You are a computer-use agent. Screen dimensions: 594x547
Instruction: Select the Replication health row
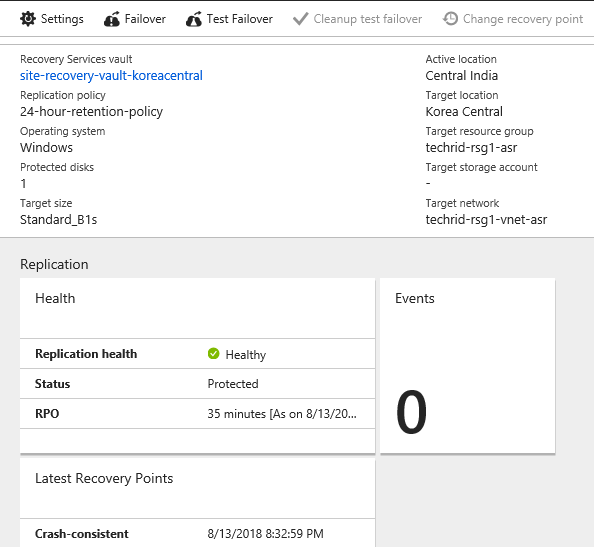pyautogui.click(x=197, y=354)
